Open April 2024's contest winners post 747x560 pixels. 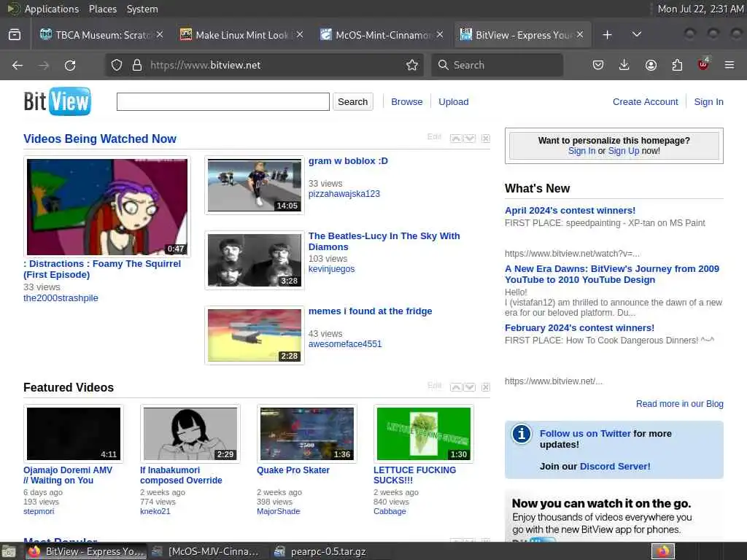pos(570,211)
